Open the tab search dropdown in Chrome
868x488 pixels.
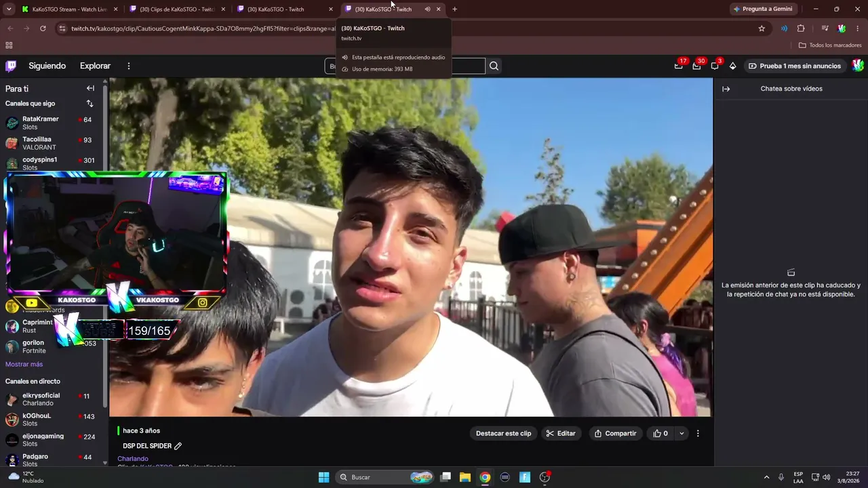(9, 9)
